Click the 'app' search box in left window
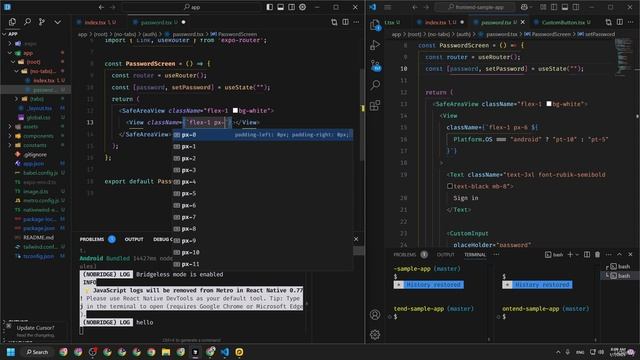Viewport: 640px width, 360px height. [191, 7]
